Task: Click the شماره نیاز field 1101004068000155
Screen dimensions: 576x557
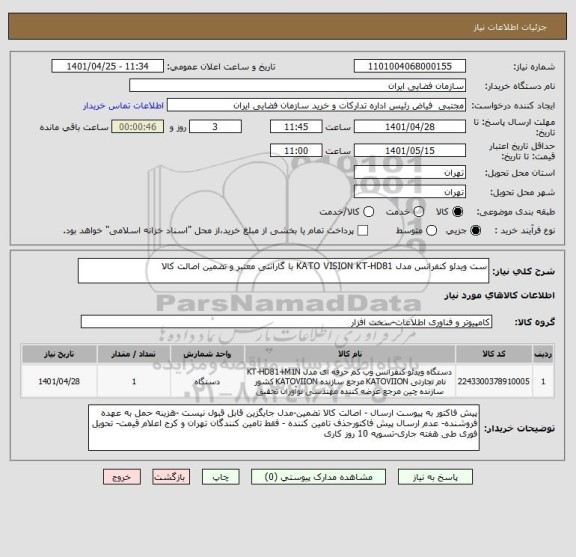Action: [x=410, y=67]
